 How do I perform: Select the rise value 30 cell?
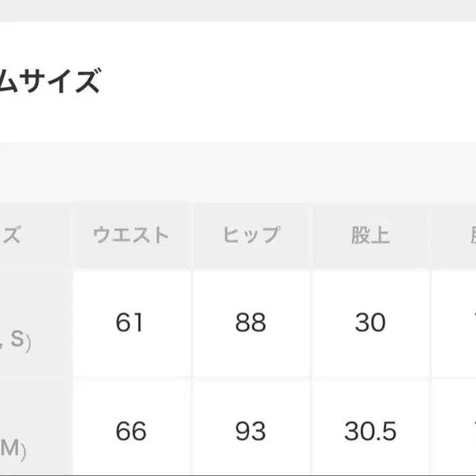click(x=370, y=323)
